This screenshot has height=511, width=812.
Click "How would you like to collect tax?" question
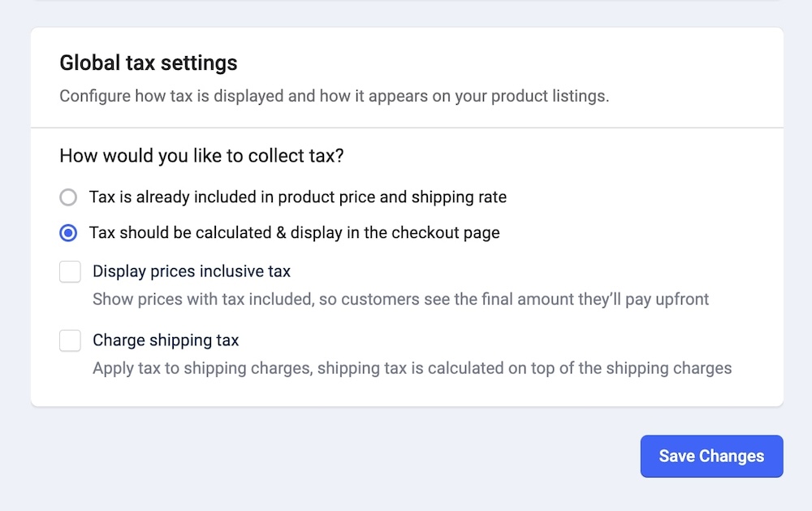(x=201, y=156)
